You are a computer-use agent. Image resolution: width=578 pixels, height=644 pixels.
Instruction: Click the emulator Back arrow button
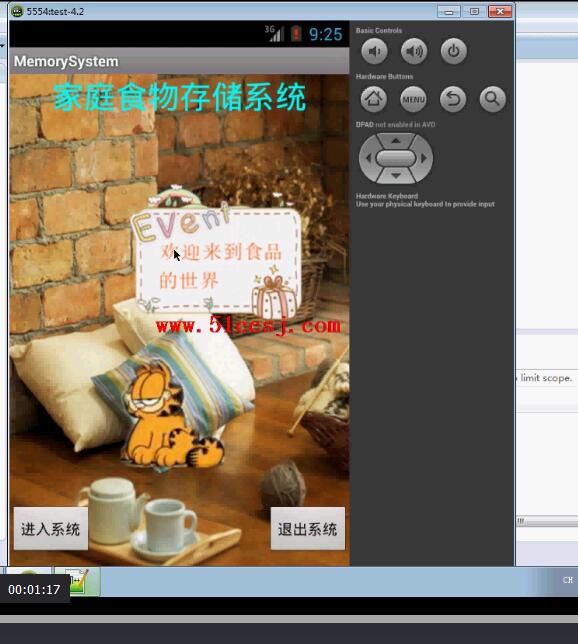(453, 99)
